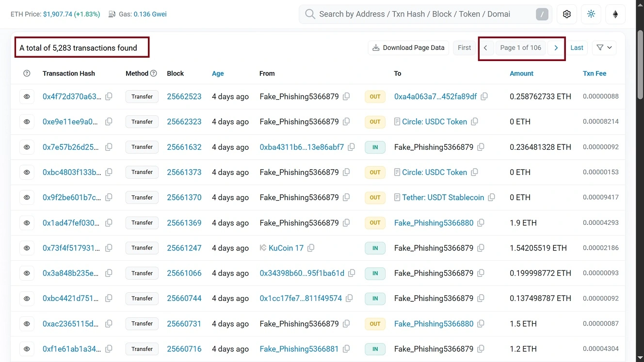This screenshot has width=644, height=362.
Task: Preview transaction 0x9f2be601b7c with eye icon
Action: pos(27,197)
